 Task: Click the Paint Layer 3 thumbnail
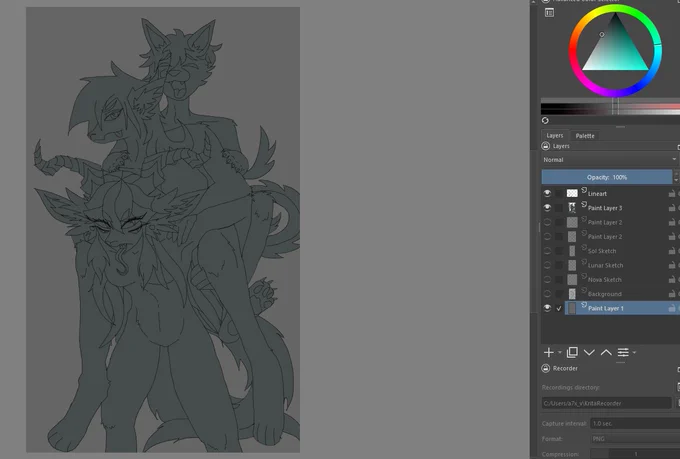point(572,208)
